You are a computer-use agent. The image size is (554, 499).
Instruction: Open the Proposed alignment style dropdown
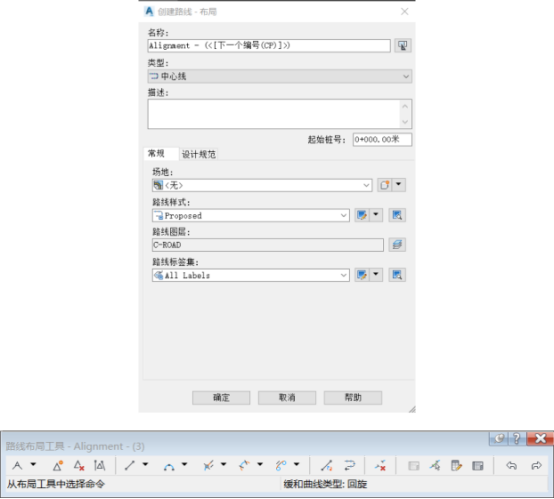pyautogui.click(x=251, y=215)
